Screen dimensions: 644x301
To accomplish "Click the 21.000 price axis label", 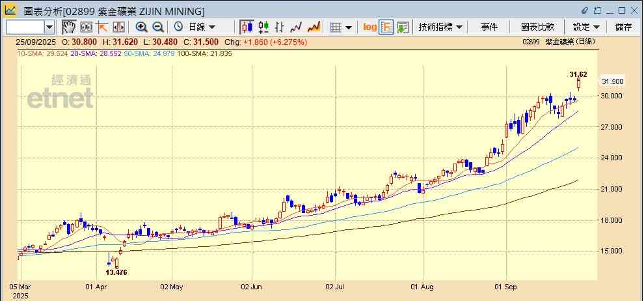I will 612,189.
